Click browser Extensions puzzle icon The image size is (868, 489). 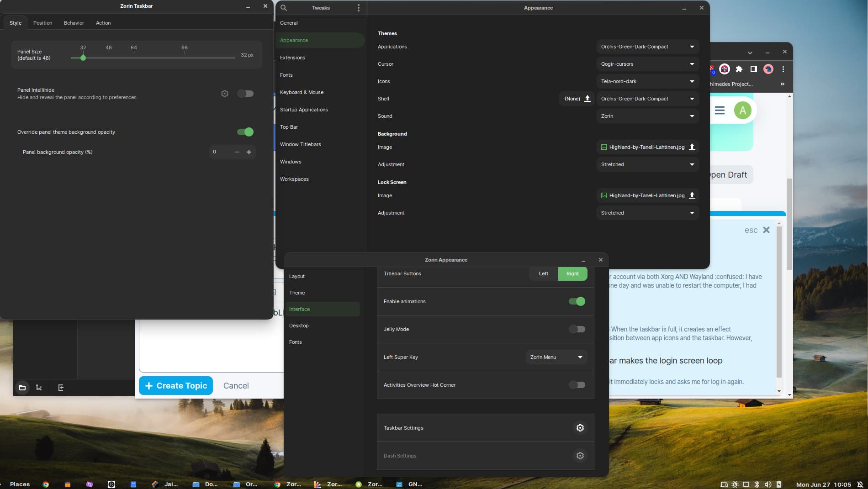[739, 69]
